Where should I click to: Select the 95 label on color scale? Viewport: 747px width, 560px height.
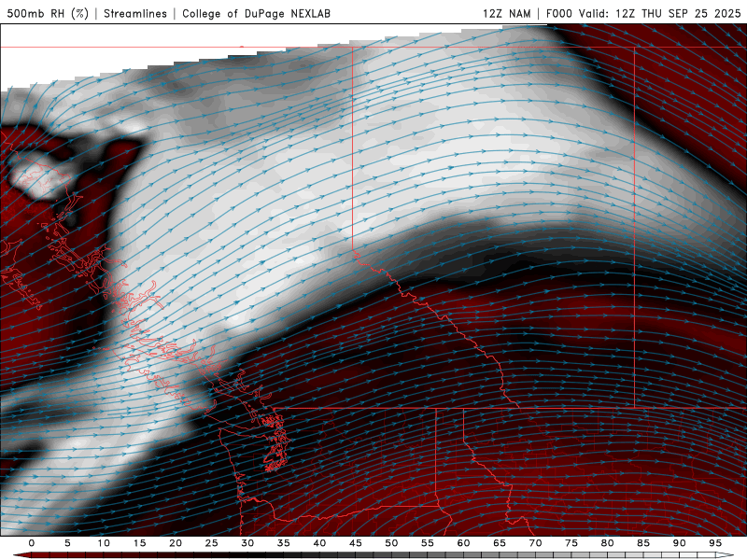click(x=715, y=543)
